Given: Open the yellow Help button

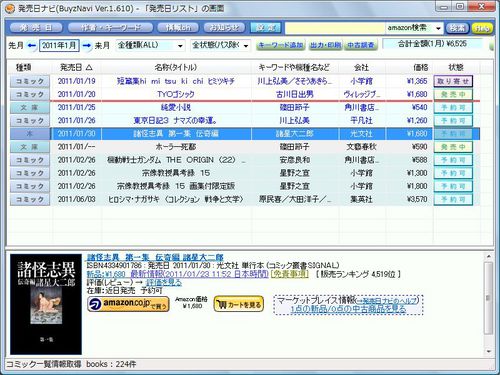Looking at the screenshot, I should [x=482, y=28].
